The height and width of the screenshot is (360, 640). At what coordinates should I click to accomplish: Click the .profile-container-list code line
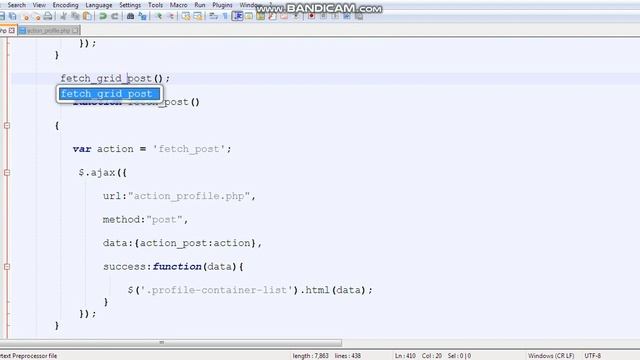[250, 290]
